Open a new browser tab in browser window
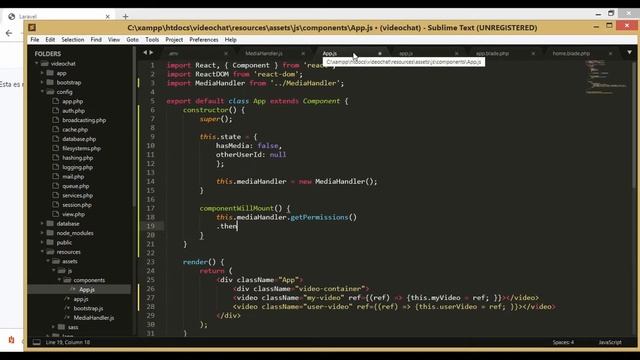Screen dimensions: 640x360 [x=125, y=17]
